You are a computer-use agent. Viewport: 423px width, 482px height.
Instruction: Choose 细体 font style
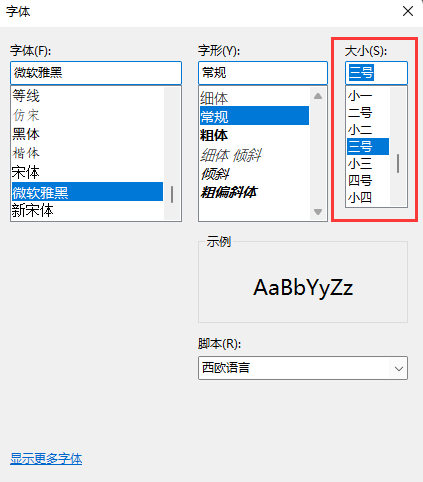(x=254, y=98)
